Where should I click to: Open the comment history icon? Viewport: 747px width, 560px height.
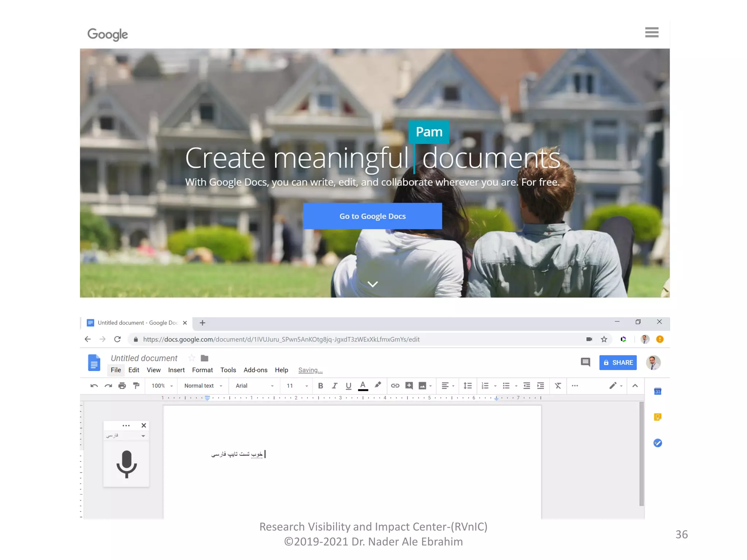point(585,362)
